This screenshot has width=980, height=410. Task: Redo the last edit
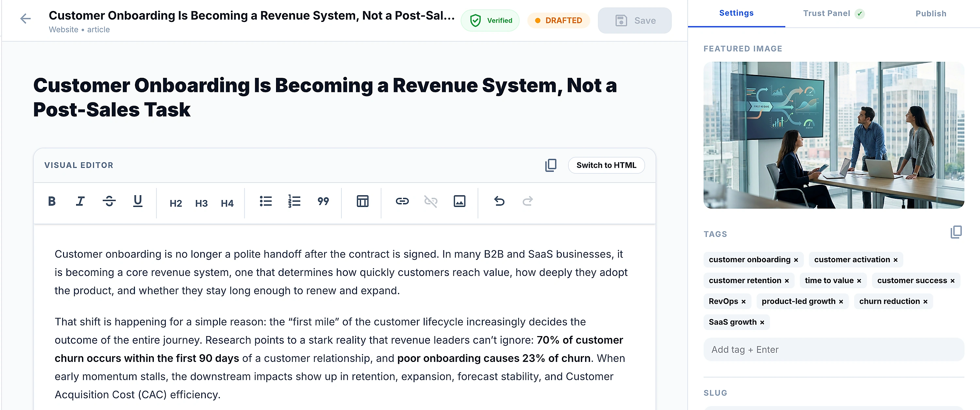point(528,201)
